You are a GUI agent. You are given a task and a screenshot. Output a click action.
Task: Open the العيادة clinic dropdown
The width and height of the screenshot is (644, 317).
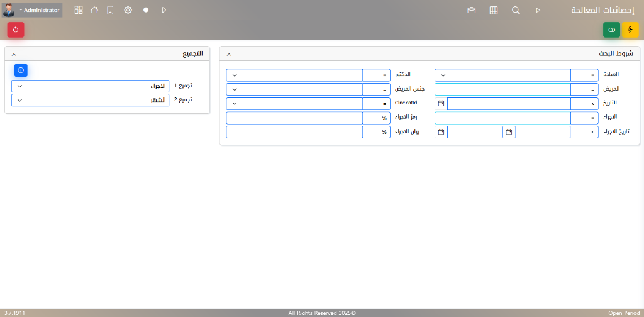pyautogui.click(x=502, y=75)
